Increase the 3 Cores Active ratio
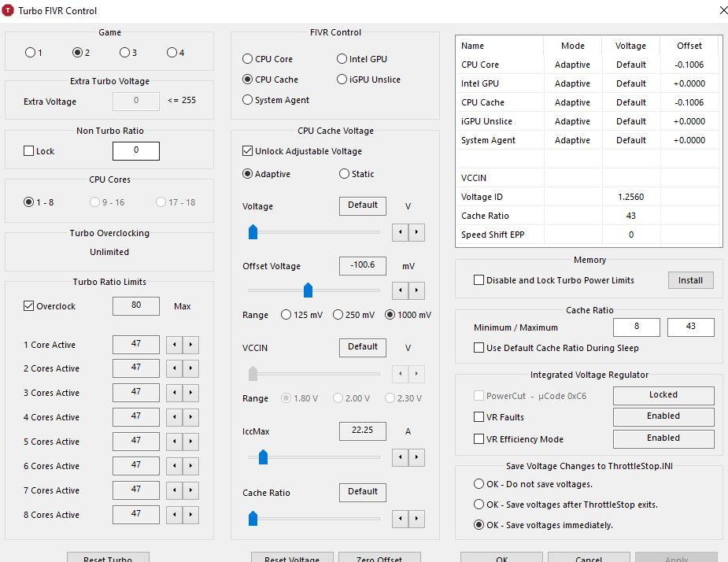This screenshot has height=562, width=728. [x=190, y=393]
